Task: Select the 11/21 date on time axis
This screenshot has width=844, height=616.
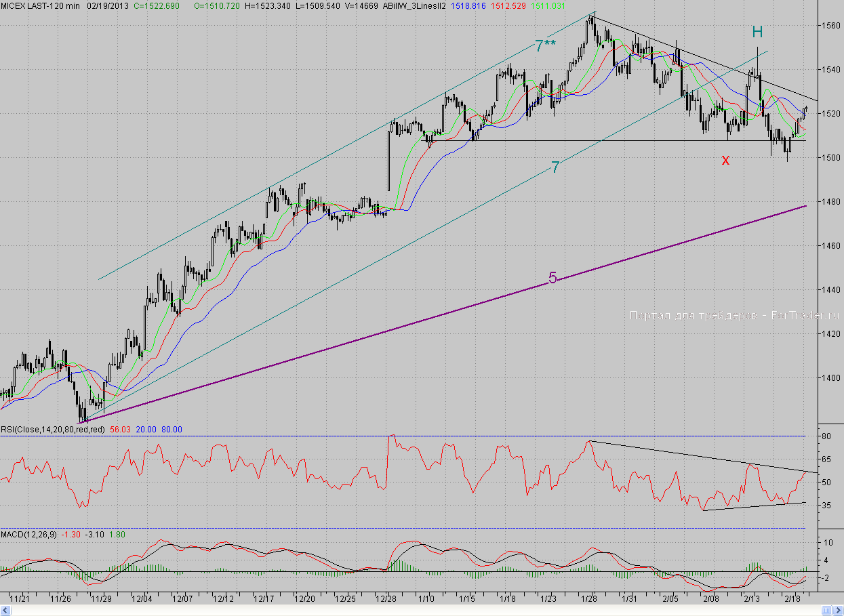Action: (x=20, y=599)
